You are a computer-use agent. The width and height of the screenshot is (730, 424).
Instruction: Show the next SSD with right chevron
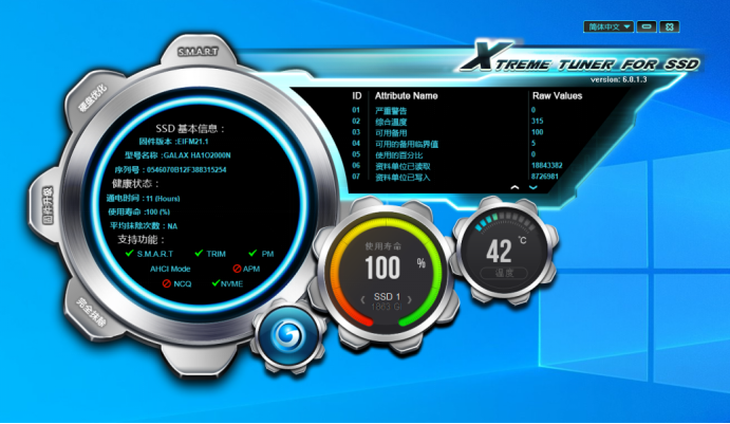(x=410, y=300)
